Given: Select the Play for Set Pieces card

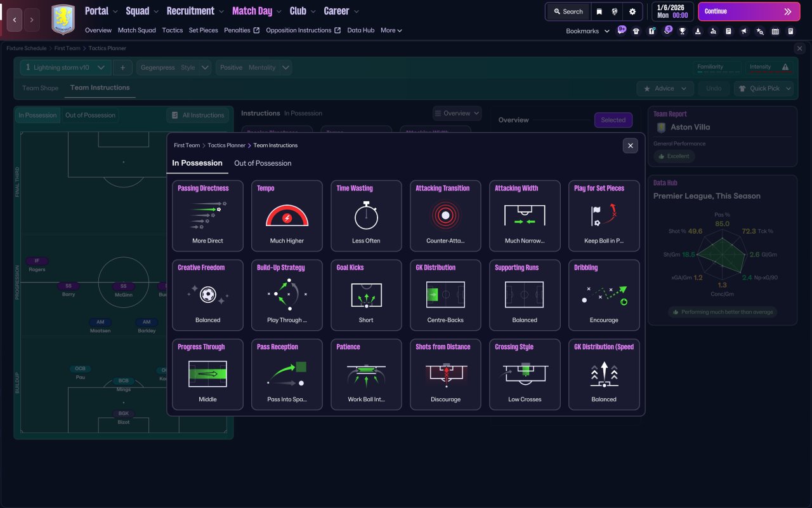Looking at the screenshot, I should (x=604, y=216).
